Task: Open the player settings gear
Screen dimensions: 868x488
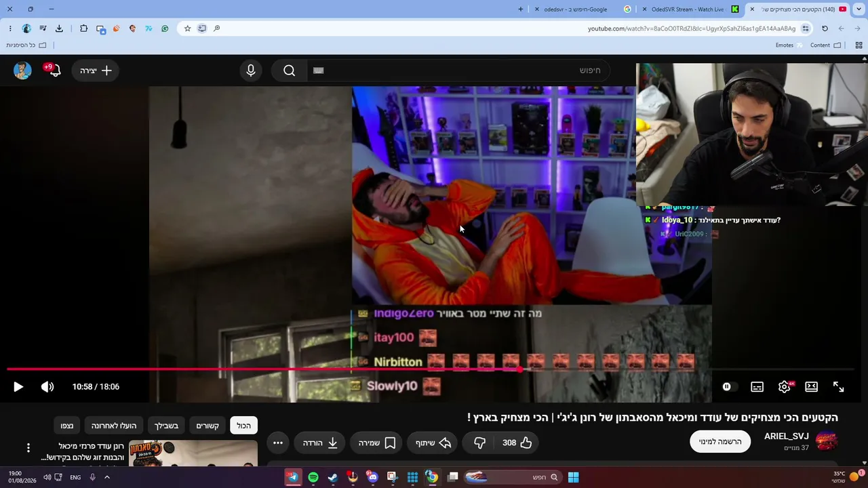Action: pos(785,387)
